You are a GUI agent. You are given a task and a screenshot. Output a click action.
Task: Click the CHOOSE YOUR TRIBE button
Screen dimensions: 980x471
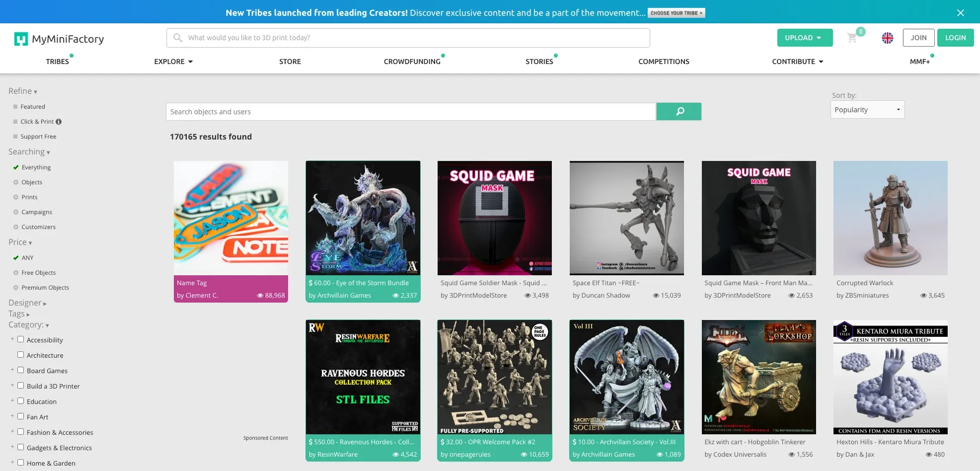click(676, 13)
